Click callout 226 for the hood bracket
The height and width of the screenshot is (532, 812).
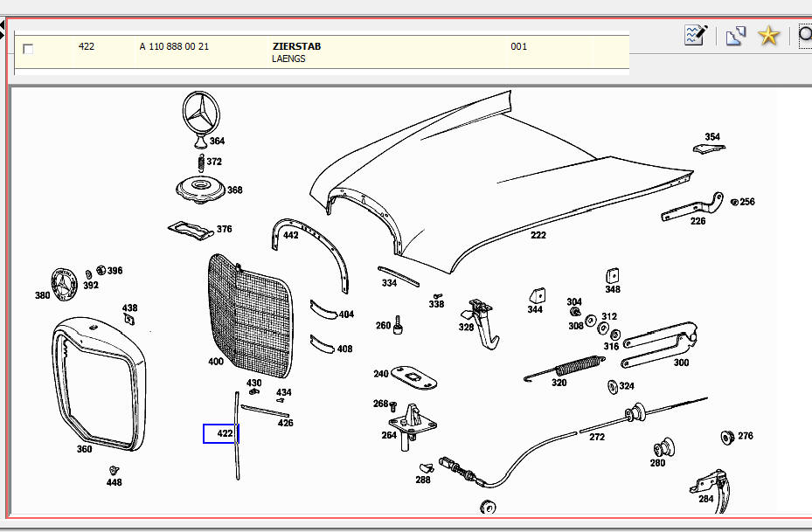click(697, 221)
